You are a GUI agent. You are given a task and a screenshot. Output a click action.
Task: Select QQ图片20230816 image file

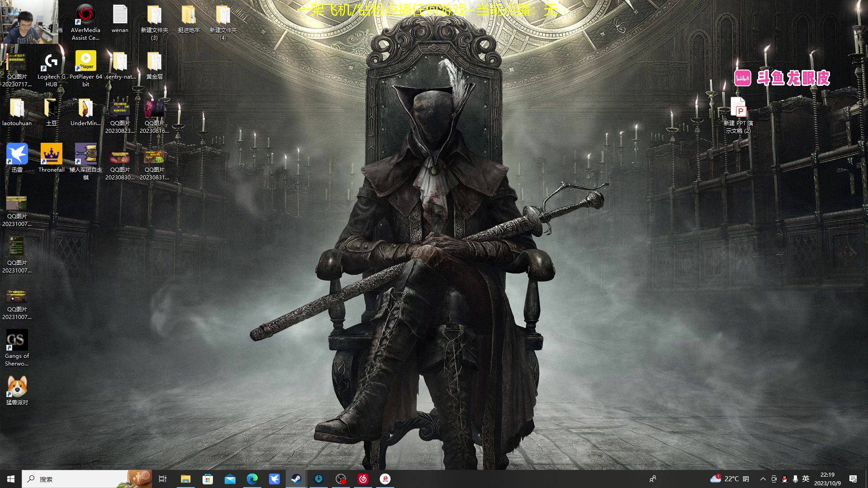pyautogui.click(x=154, y=116)
